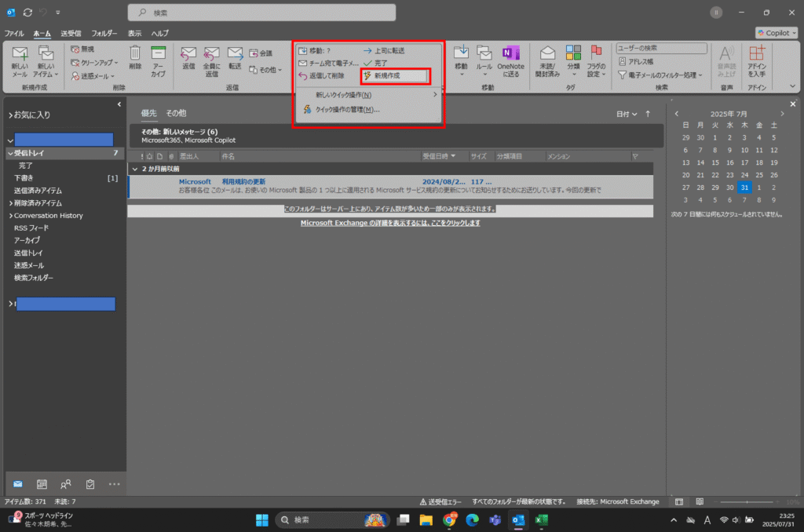
Task: Expand 新しいクイック操作(N) submenu
Action: pos(368,95)
